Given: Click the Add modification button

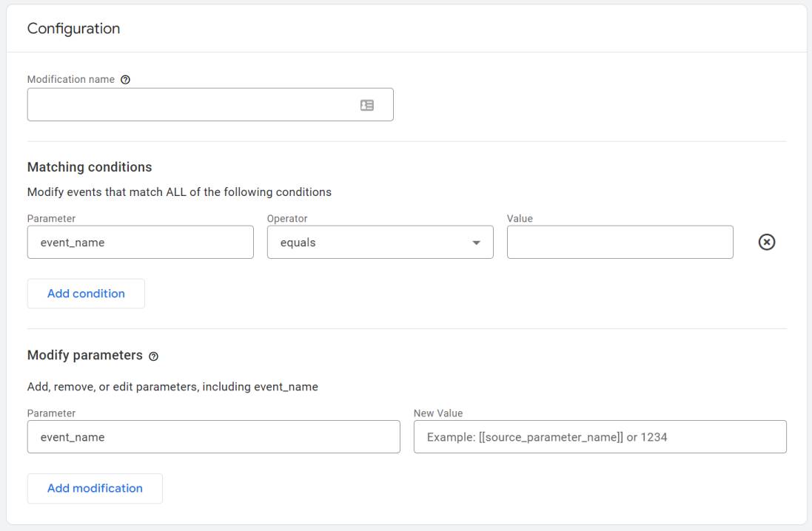Looking at the screenshot, I should coord(95,488).
